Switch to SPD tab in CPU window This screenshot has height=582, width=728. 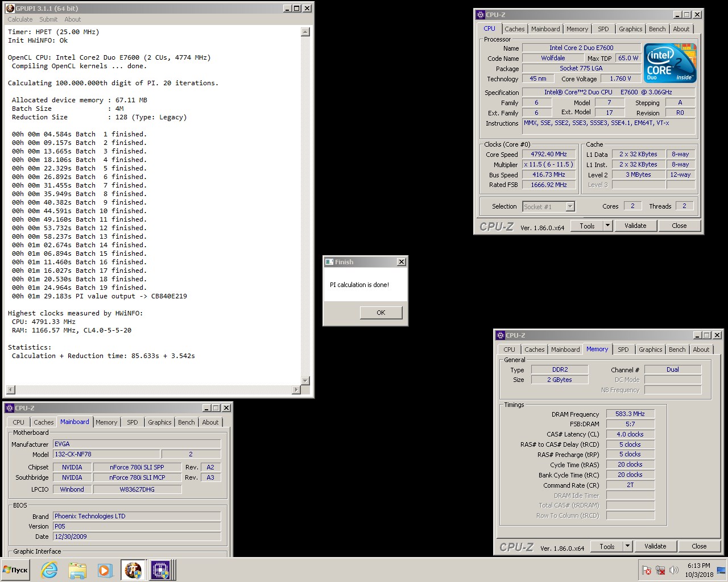[603, 29]
